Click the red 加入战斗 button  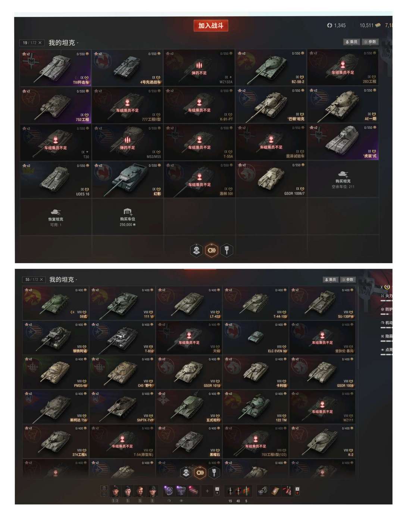tap(211, 25)
